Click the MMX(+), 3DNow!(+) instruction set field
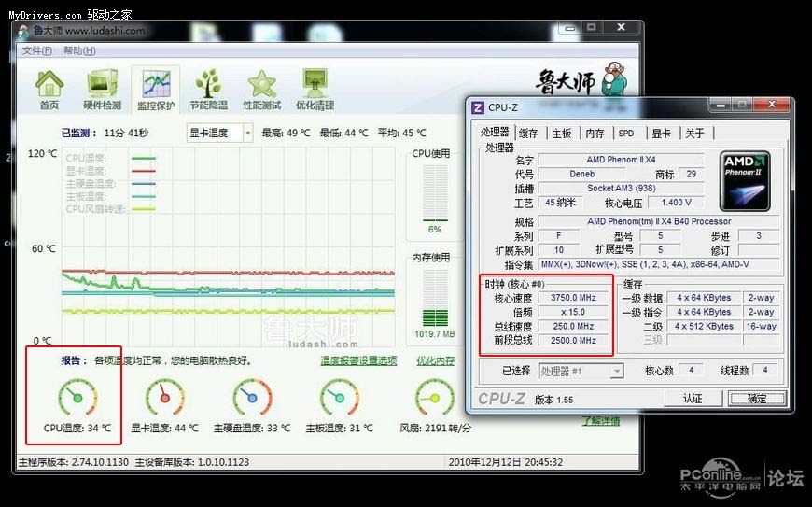812x507 pixels. (x=659, y=264)
